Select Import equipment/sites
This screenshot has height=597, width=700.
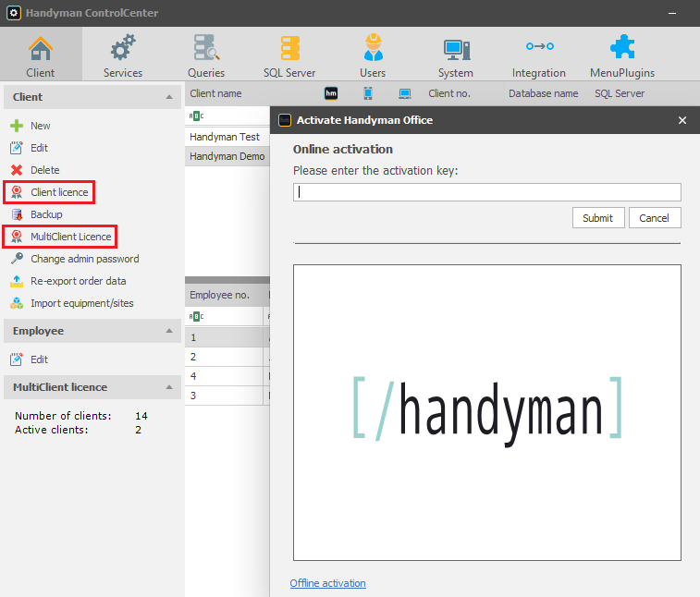tap(82, 303)
